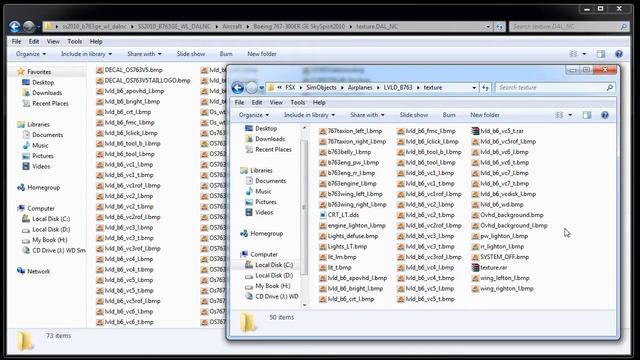This screenshot has height=360, width=640.
Task: Open Share with dropdown in rear window
Action: click(144, 54)
